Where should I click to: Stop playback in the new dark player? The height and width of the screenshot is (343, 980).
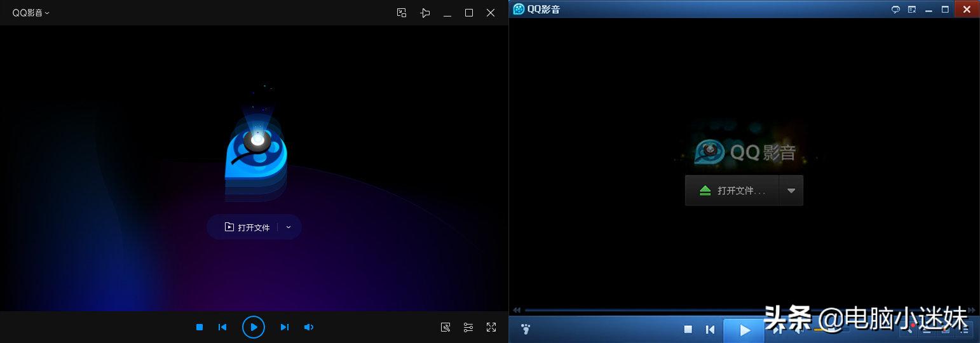[x=200, y=327]
